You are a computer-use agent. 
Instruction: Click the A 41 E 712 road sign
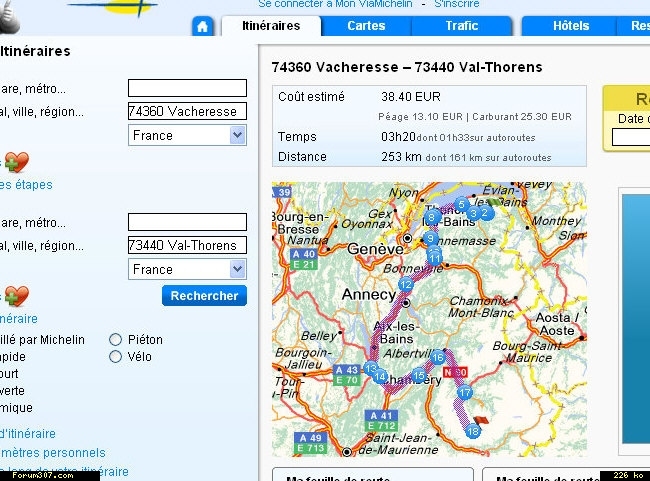click(x=381, y=420)
